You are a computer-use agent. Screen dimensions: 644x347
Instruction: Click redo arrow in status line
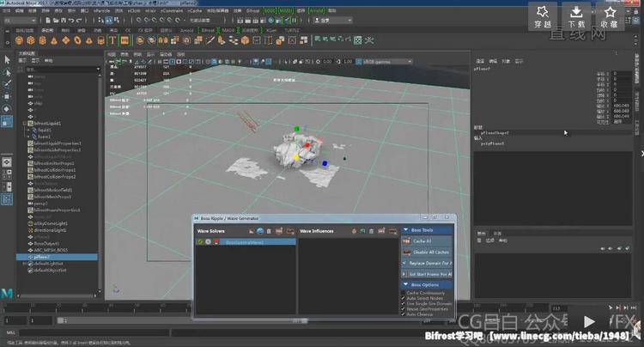(79, 20)
